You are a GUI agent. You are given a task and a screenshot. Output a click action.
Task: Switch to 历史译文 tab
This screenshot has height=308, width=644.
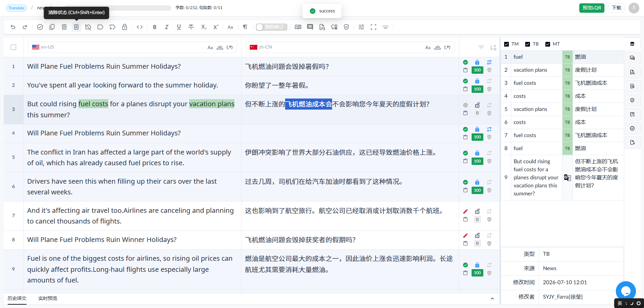[17, 298]
